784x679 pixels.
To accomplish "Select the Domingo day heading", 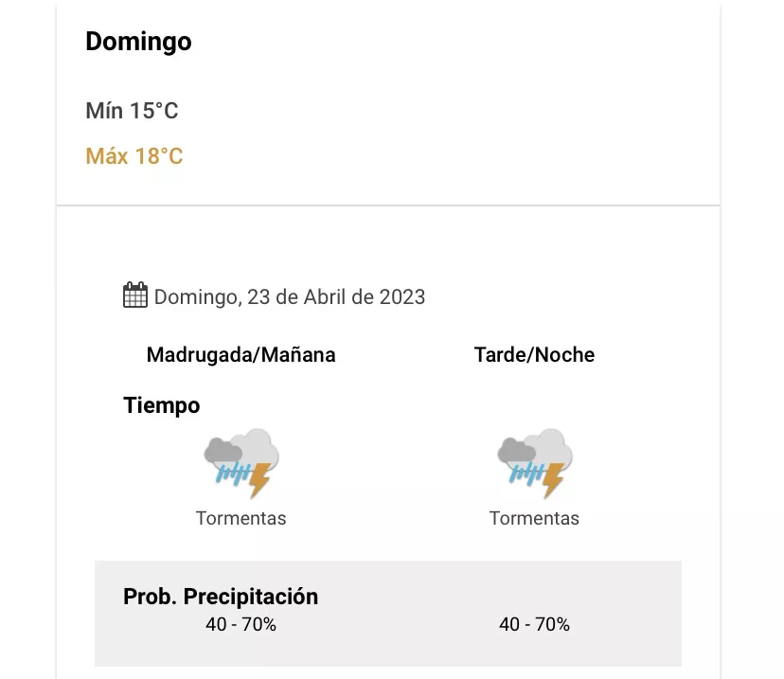I will coord(138,42).
